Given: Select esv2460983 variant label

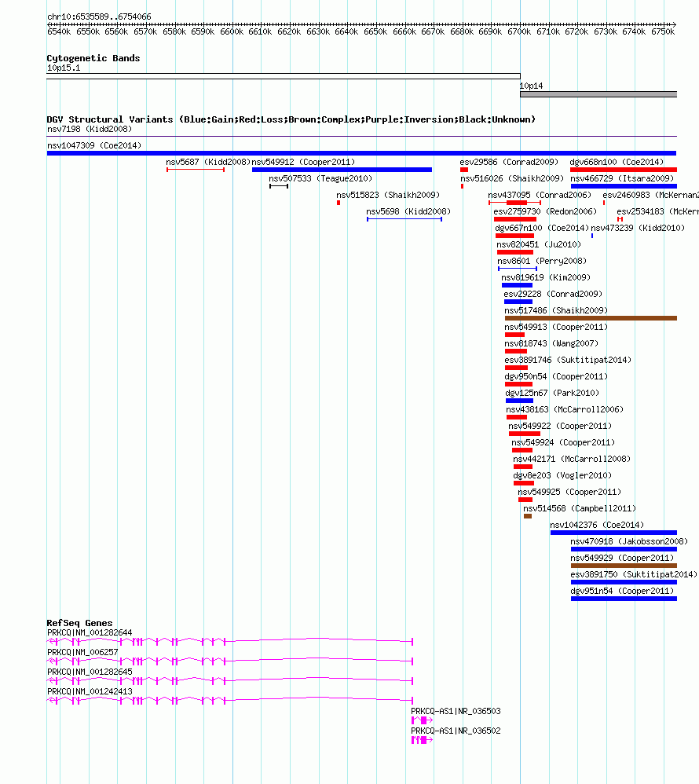Looking at the screenshot, I should point(650,195).
